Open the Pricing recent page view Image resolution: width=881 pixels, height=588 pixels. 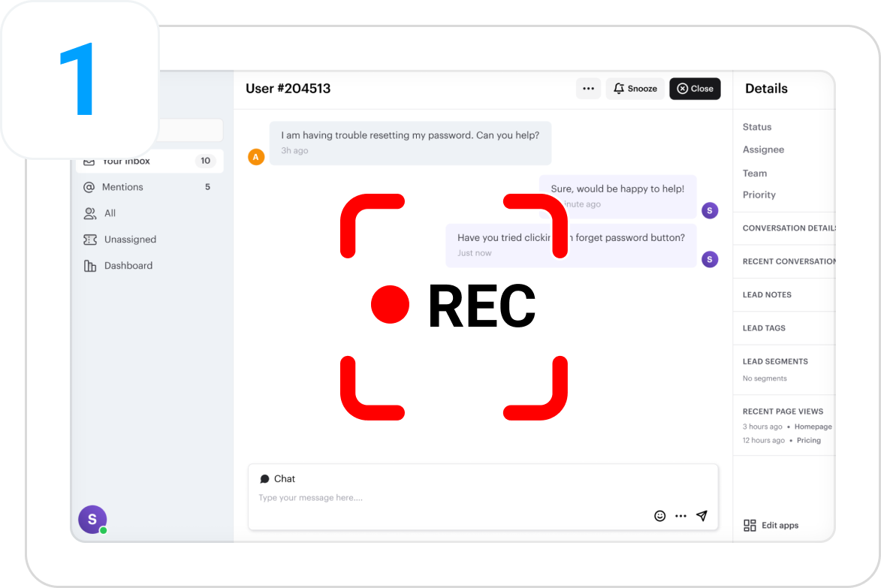[x=808, y=441]
